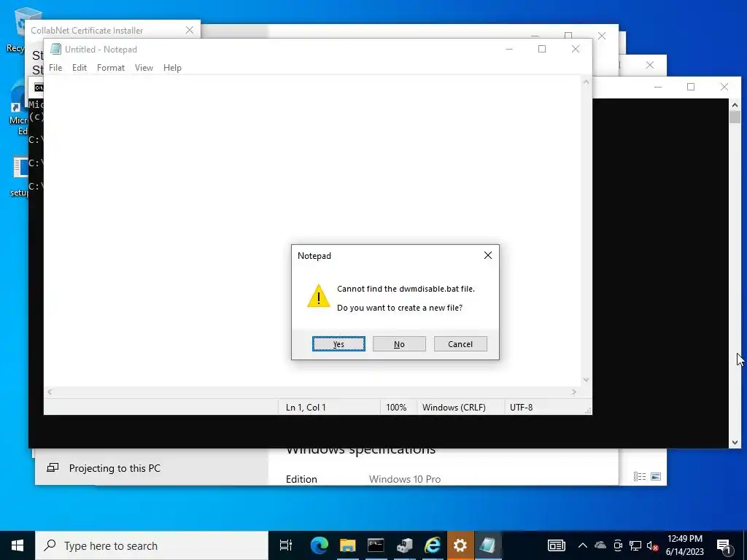This screenshot has width=747, height=560.
Task: Click the Projecting to this PC icon
Action: (53, 467)
